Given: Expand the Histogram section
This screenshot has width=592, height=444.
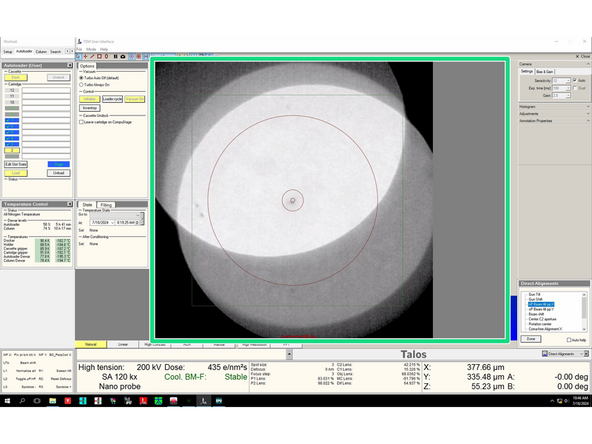Looking at the screenshot, I should [588, 106].
